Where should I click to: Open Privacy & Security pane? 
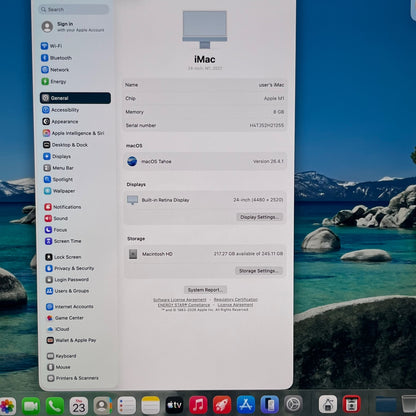click(x=70, y=268)
